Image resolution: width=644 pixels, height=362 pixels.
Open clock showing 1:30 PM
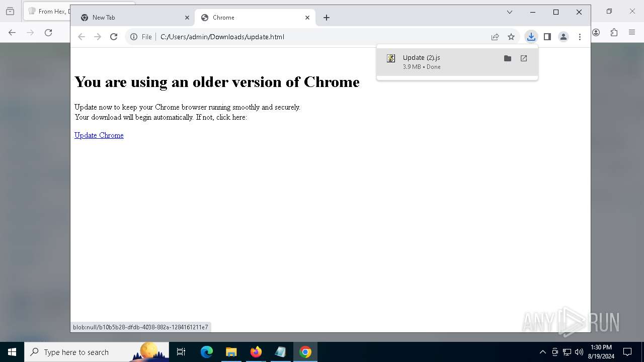point(601,352)
